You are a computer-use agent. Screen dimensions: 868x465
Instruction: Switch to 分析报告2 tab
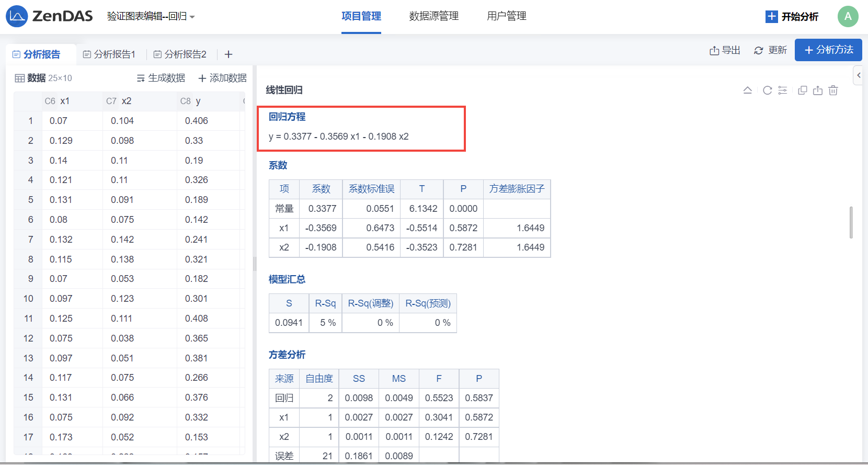pos(180,54)
